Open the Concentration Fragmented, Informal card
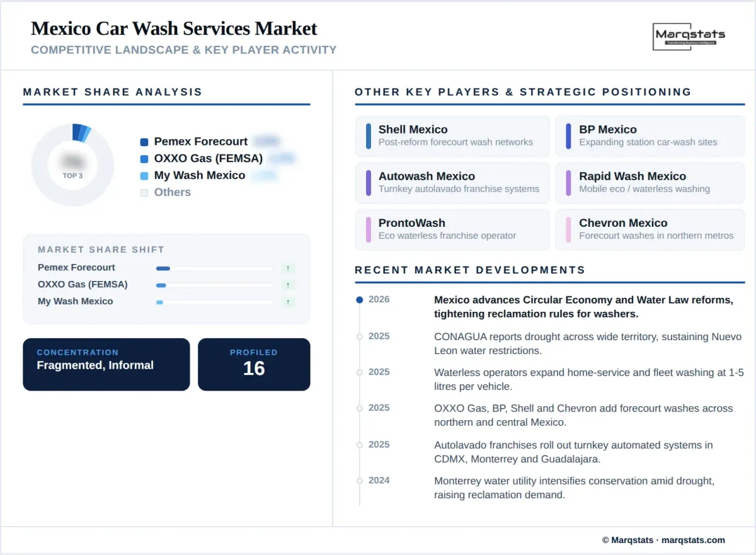Viewport: 756px width, 555px height. click(x=106, y=364)
